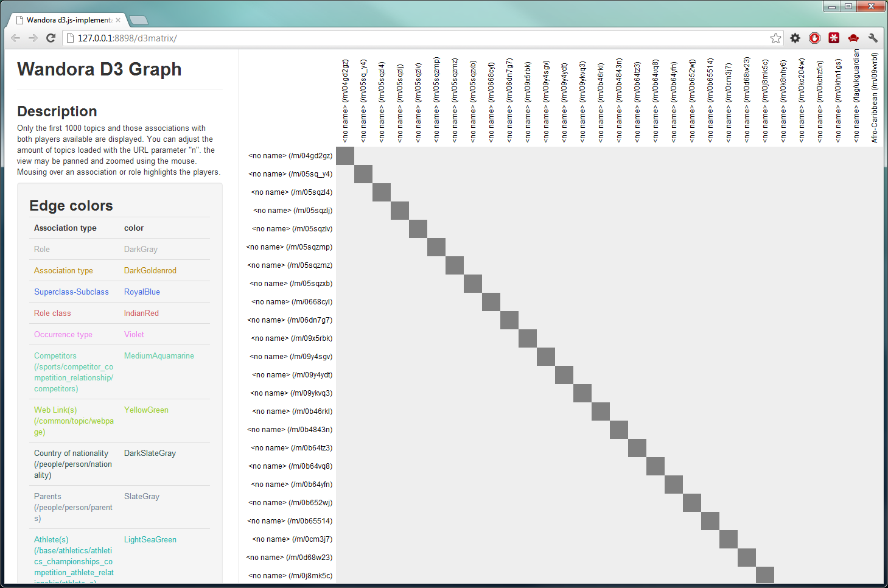
Task: Close the Wandora d3.js tab
Action: (x=118, y=20)
